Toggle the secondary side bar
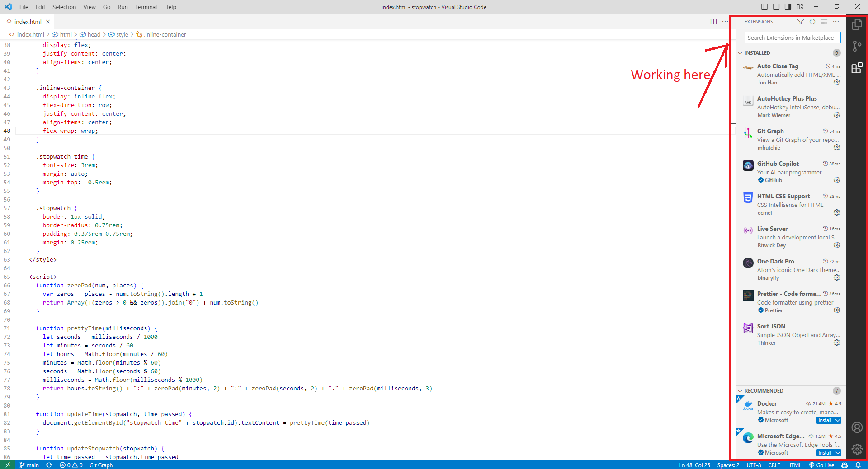The image size is (868, 469). click(x=788, y=7)
